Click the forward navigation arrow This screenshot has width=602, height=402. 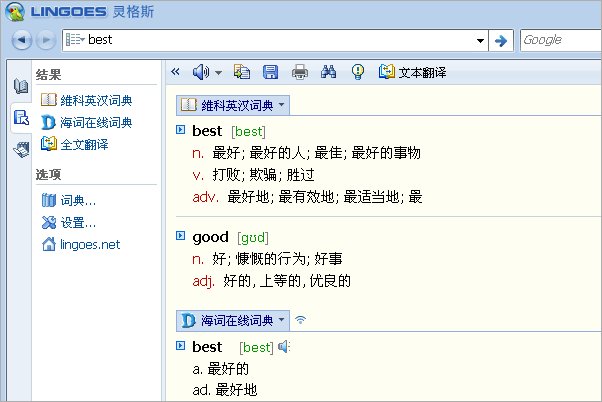coord(45,40)
